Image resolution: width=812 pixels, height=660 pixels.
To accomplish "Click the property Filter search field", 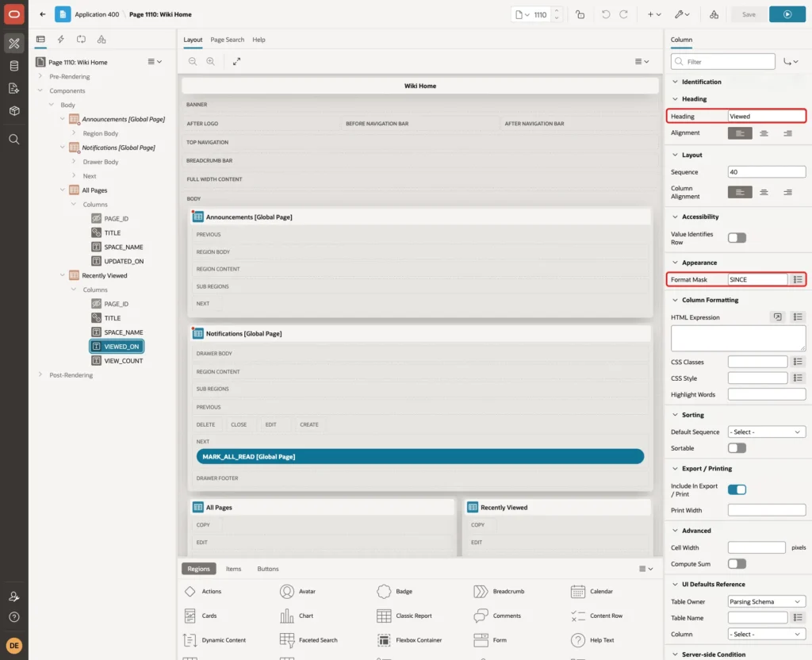I will coord(723,62).
